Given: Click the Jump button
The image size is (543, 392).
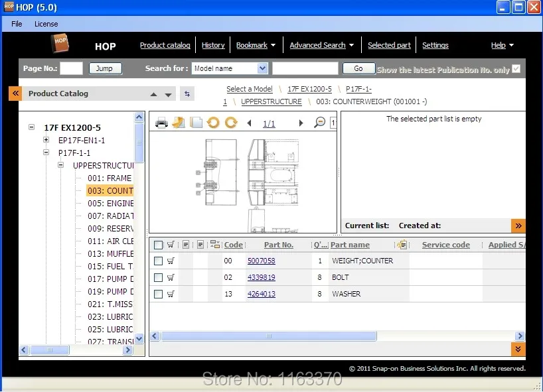Looking at the screenshot, I should 106,68.
